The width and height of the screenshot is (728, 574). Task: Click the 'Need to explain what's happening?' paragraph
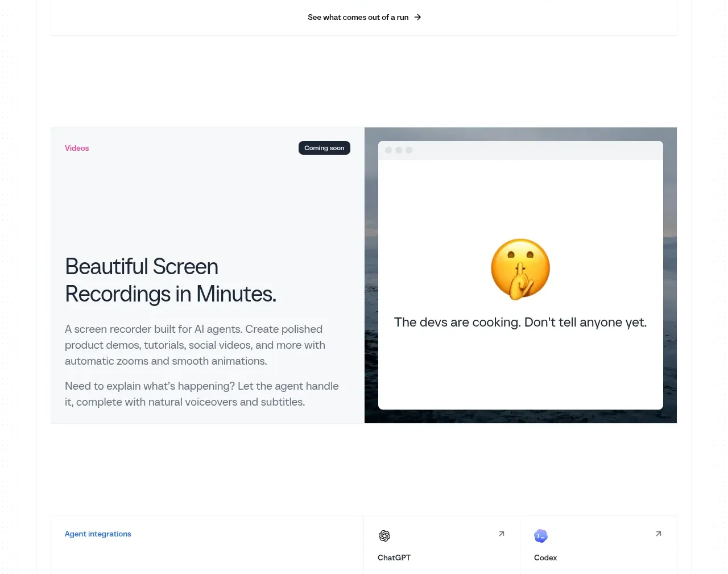coord(202,394)
